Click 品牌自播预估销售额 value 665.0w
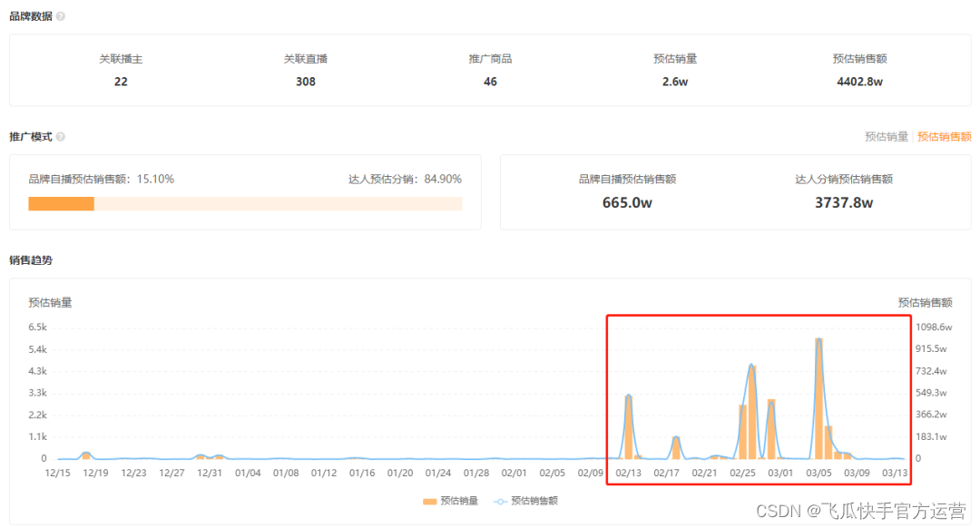 pos(627,203)
